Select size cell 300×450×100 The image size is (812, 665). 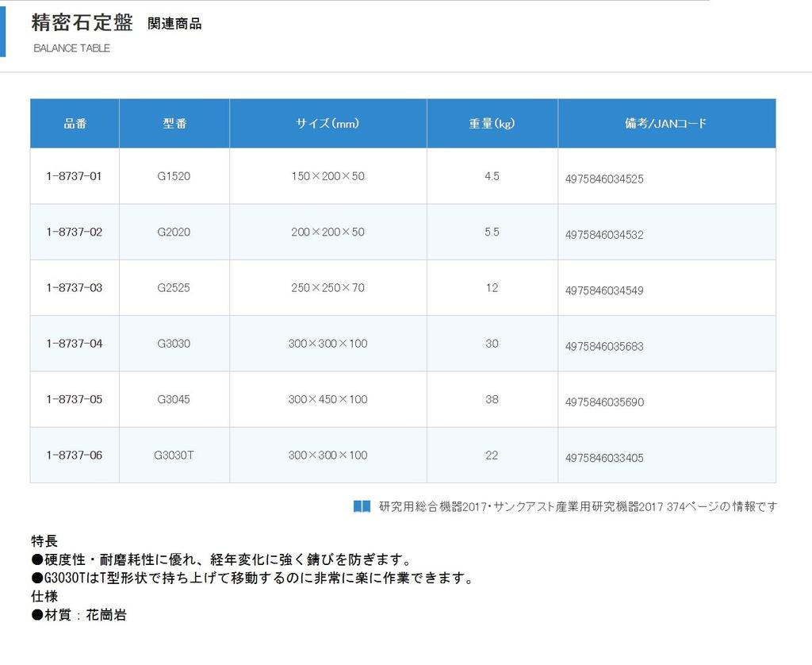click(328, 399)
